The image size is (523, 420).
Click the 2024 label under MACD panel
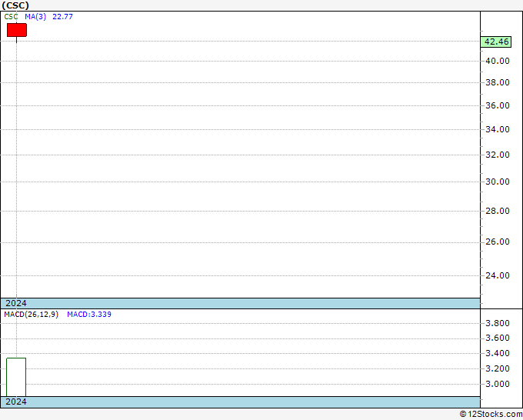16,402
